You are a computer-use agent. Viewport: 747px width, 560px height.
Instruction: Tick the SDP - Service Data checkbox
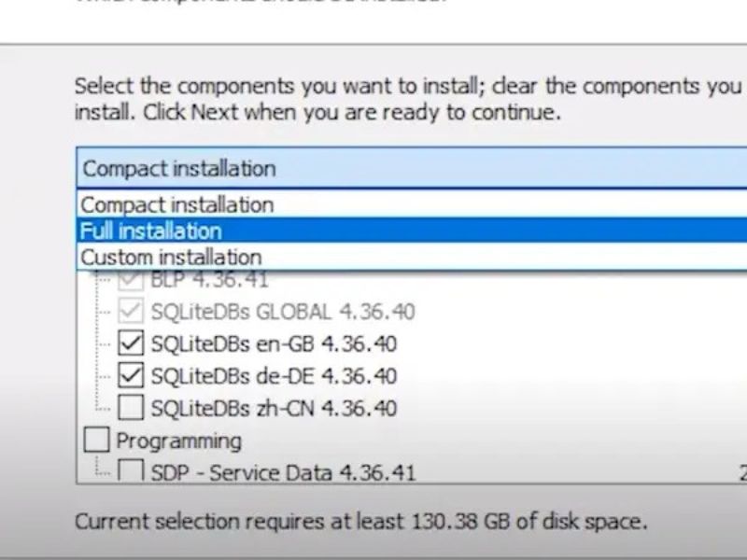[x=132, y=472]
